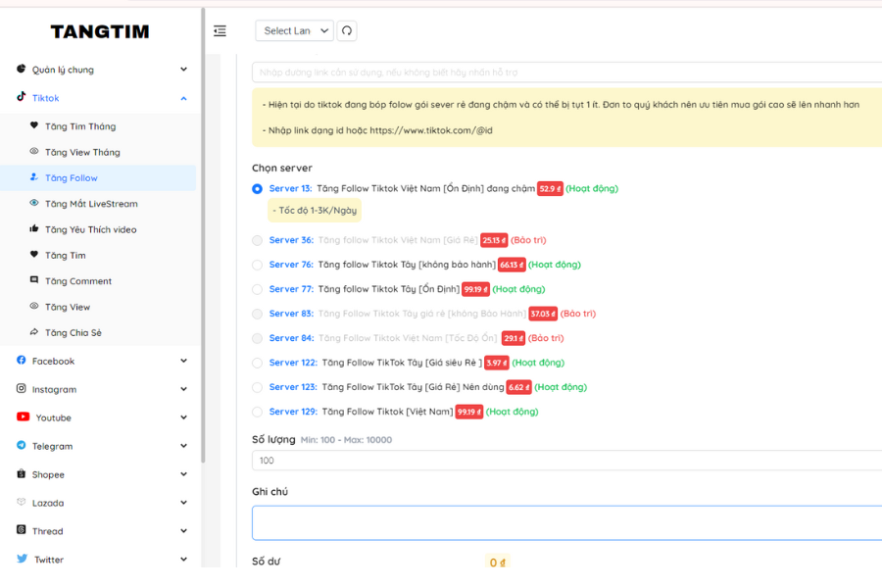Select Server 76 radio button
The image size is (882, 588).
pyautogui.click(x=257, y=265)
